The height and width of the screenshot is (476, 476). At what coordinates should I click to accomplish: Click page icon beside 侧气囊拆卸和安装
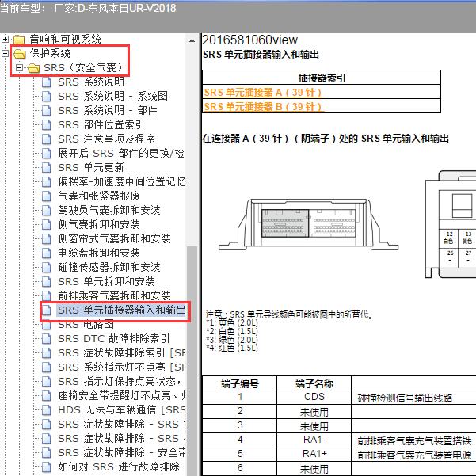pos(47,225)
